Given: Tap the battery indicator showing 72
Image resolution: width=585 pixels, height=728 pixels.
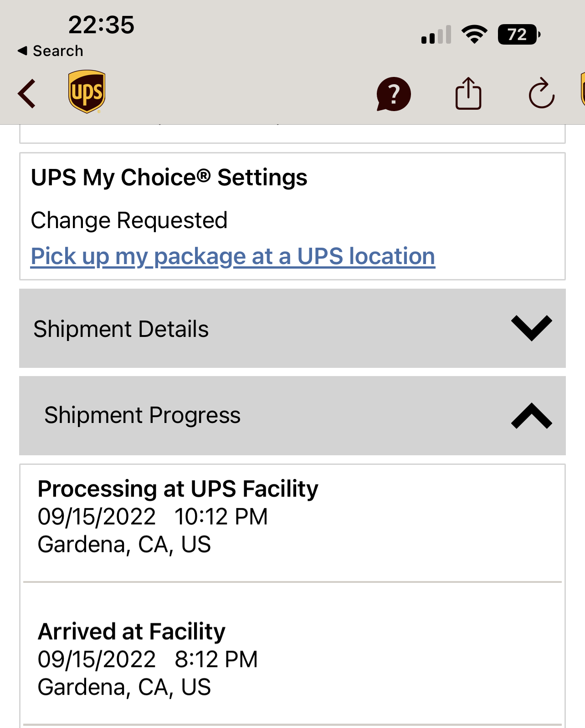Looking at the screenshot, I should point(518,35).
